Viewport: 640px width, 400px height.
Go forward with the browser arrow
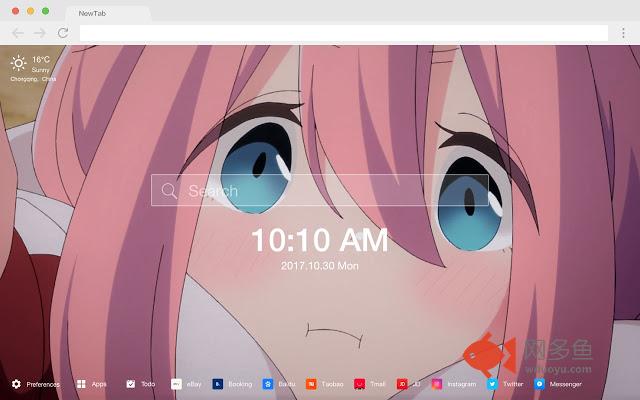click(x=40, y=33)
